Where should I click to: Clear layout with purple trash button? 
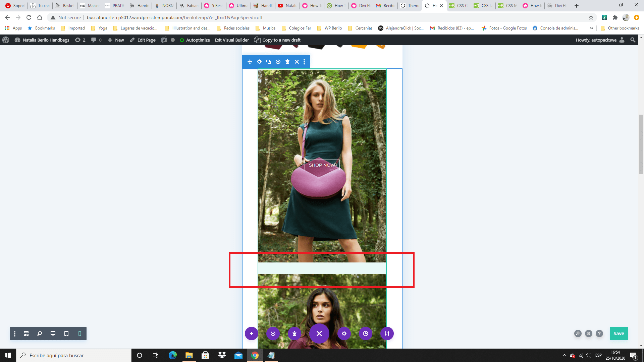click(x=294, y=334)
